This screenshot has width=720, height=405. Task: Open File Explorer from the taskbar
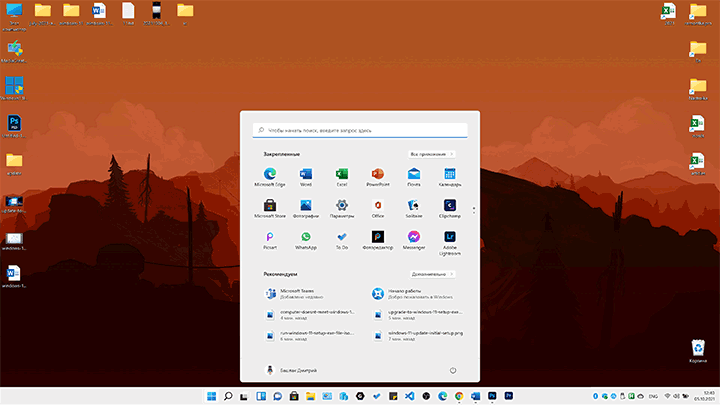[310, 396]
